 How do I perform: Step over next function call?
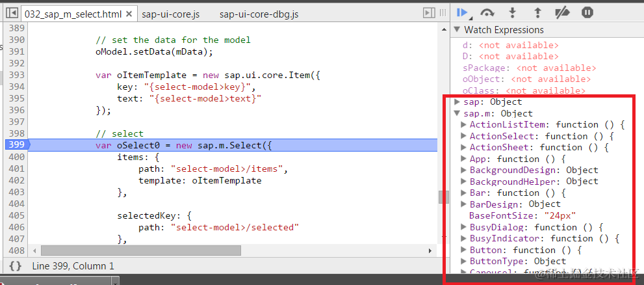click(487, 13)
